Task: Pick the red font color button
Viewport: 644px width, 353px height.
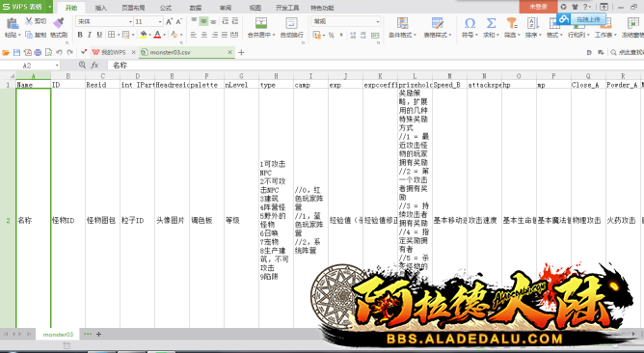Action: tap(157, 35)
